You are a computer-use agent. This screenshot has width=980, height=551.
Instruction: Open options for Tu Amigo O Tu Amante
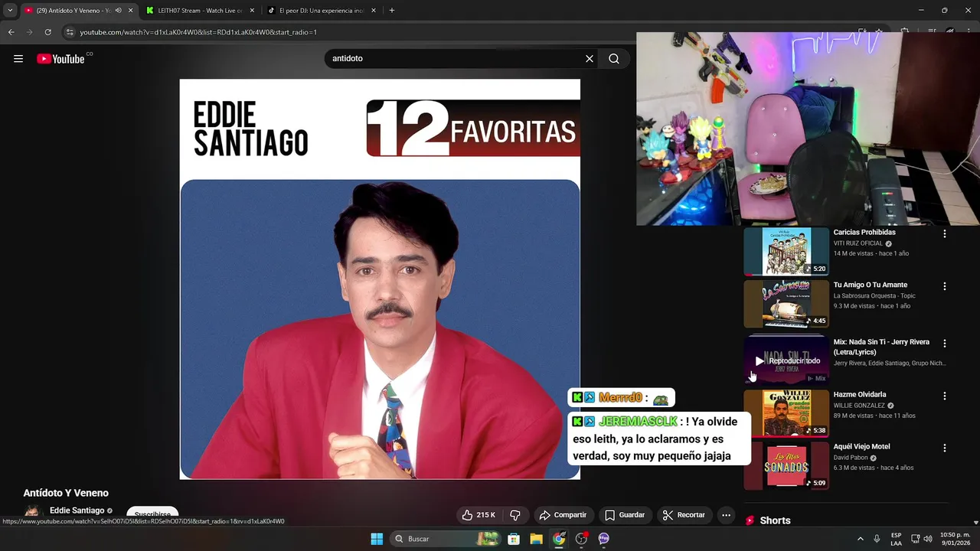944,286
